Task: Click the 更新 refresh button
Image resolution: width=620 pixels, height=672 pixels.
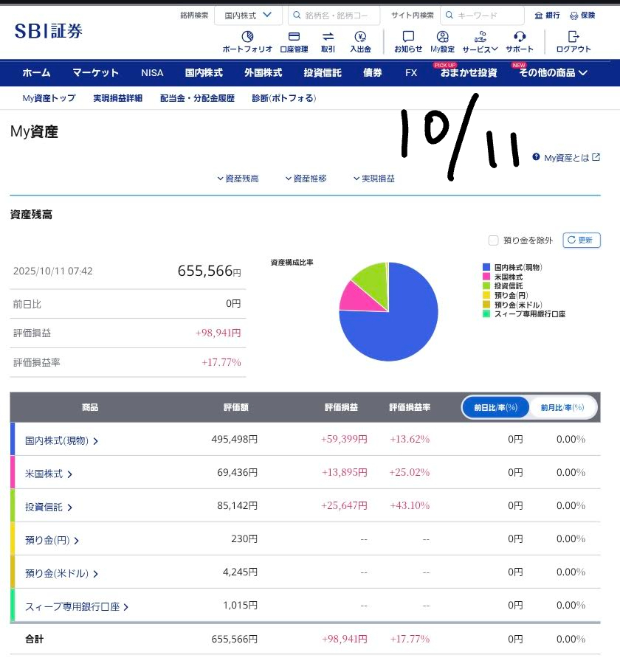Action: pos(582,240)
